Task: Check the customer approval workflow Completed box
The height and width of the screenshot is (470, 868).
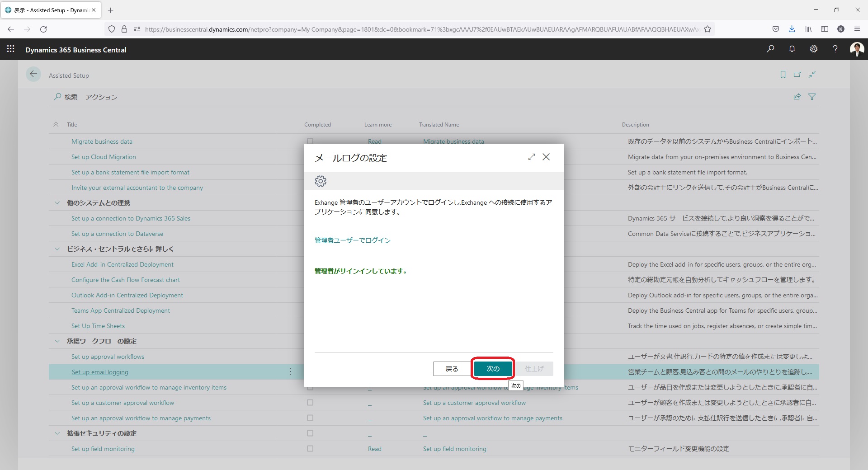Action: click(310, 403)
